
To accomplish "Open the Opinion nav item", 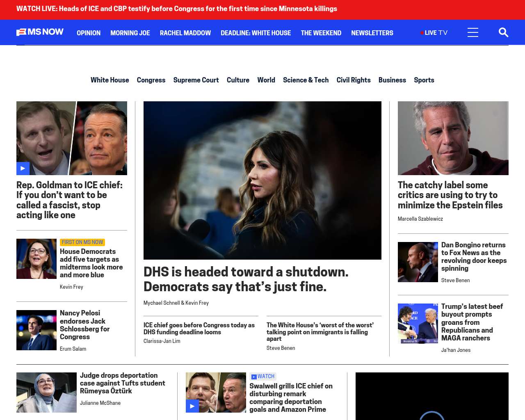I will tap(89, 33).
